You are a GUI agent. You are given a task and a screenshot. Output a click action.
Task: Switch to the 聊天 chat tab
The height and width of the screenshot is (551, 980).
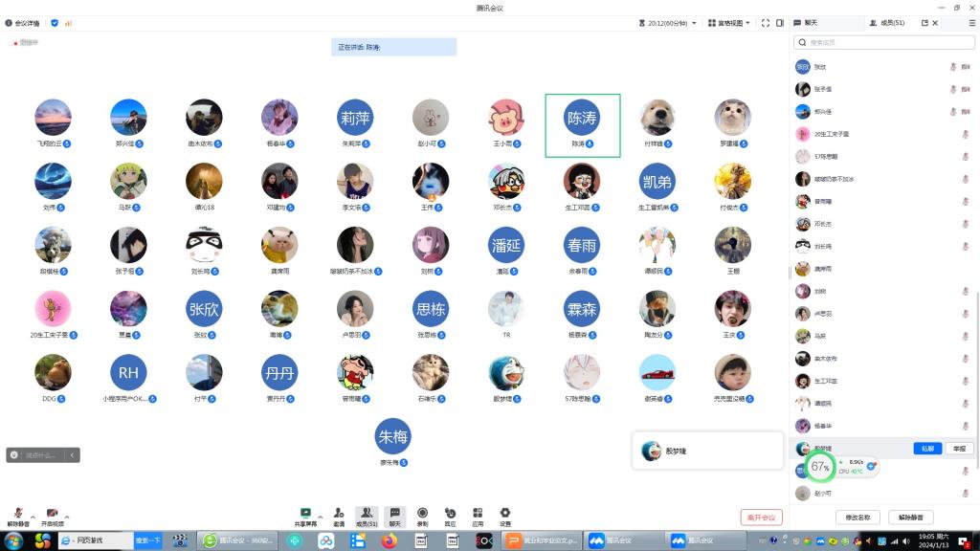coord(807,23)
